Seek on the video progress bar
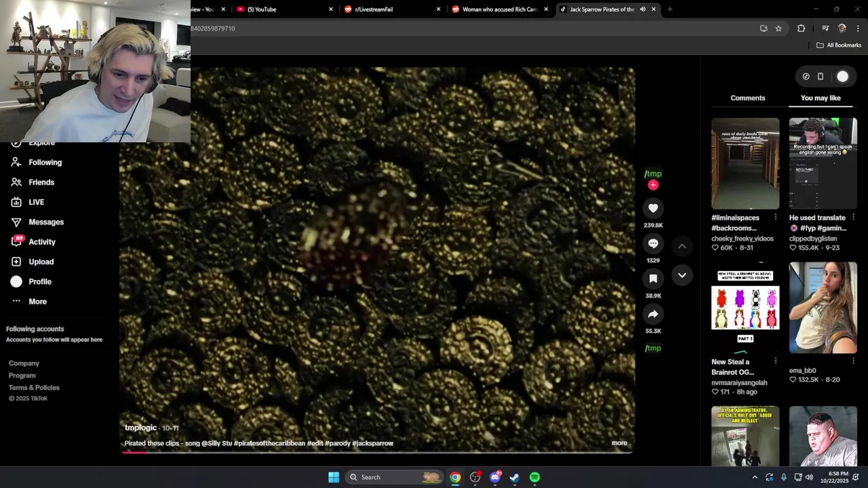Viewport: 868px width, 488px height. [377, 452]
